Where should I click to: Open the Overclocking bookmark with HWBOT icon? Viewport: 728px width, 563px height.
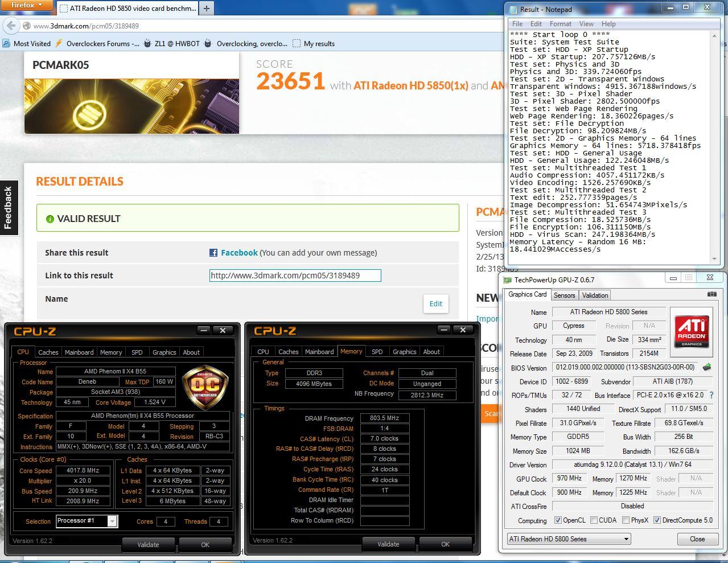click(245, 43)
